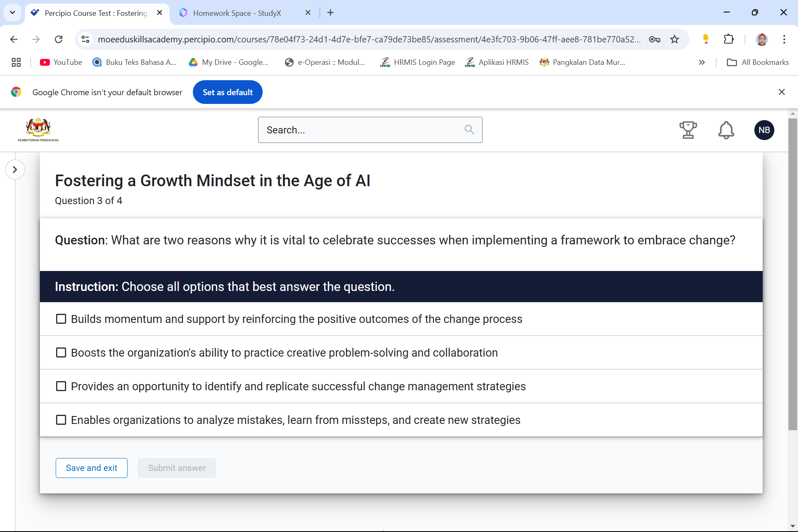The height and width of the screenshot is (532, 798).
Task: Click the 'Question 3 of 4' text
Action: (89, 201)
